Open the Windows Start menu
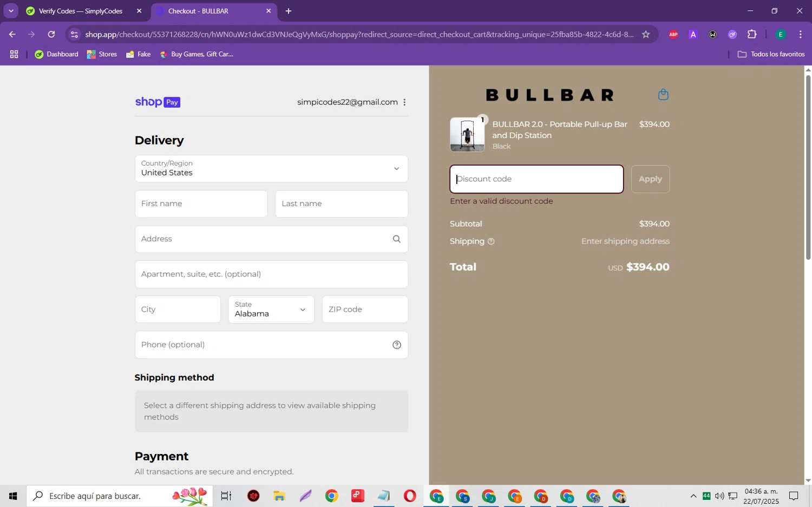This screenshot has height=507, width=812. 13,496
